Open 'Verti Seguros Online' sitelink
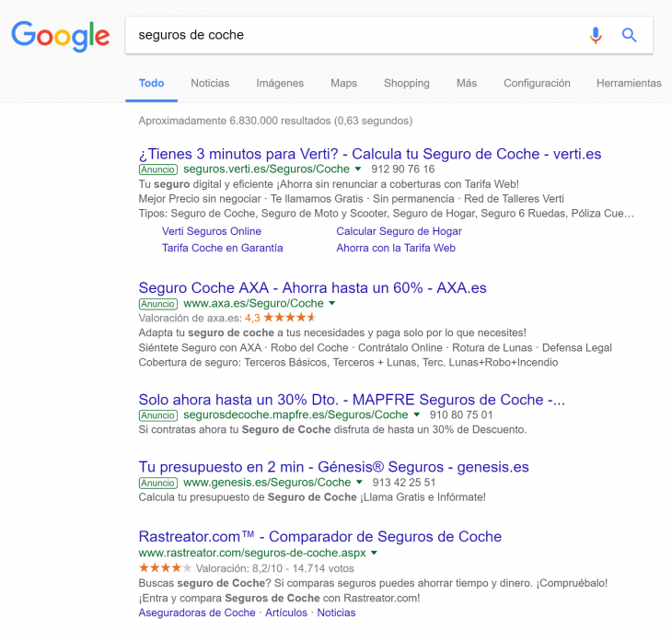 coord(212,231)
